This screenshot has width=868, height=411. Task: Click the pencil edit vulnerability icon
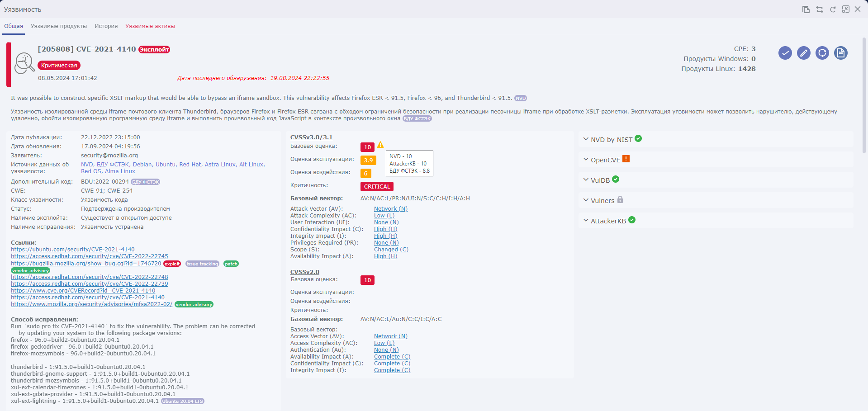tap(803, 53)
